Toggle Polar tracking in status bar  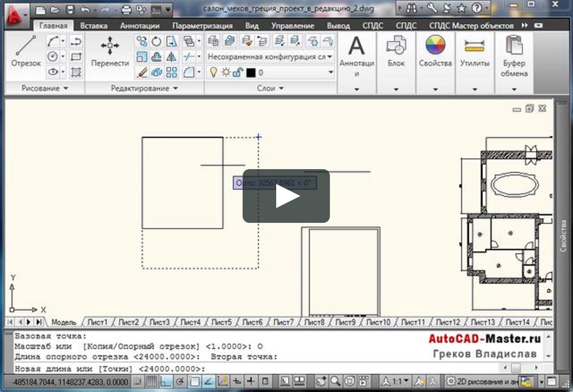(180, 382)
